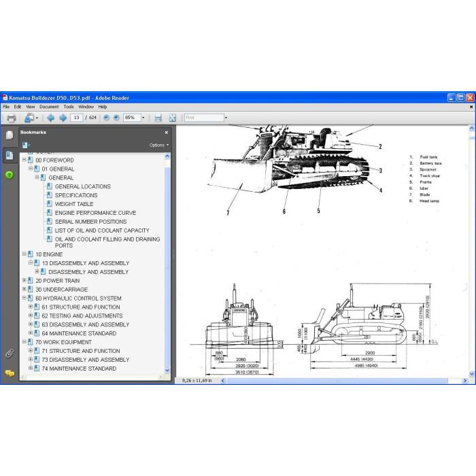Click the Find text field
476x476 pixels.
204,118
